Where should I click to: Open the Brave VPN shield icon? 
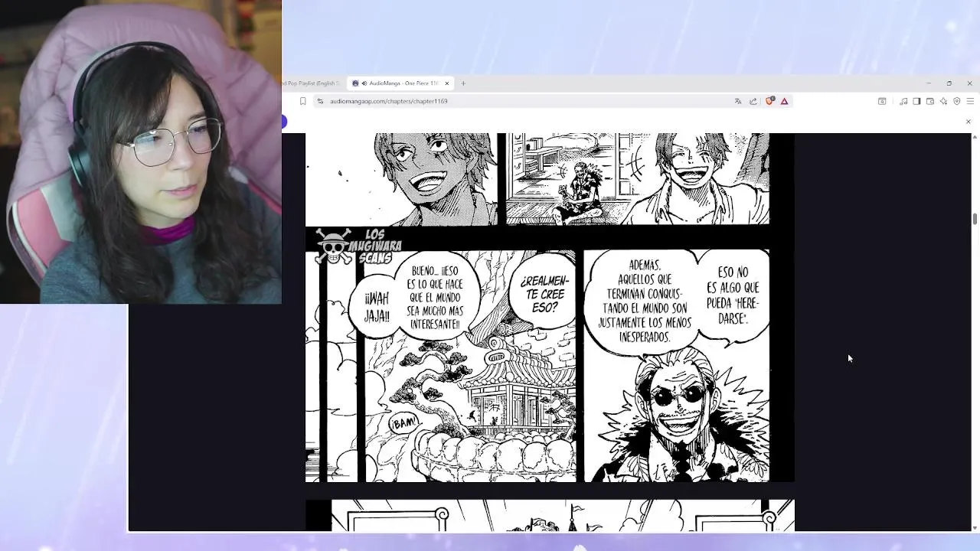pyautogui.click(x=956, y=101)
